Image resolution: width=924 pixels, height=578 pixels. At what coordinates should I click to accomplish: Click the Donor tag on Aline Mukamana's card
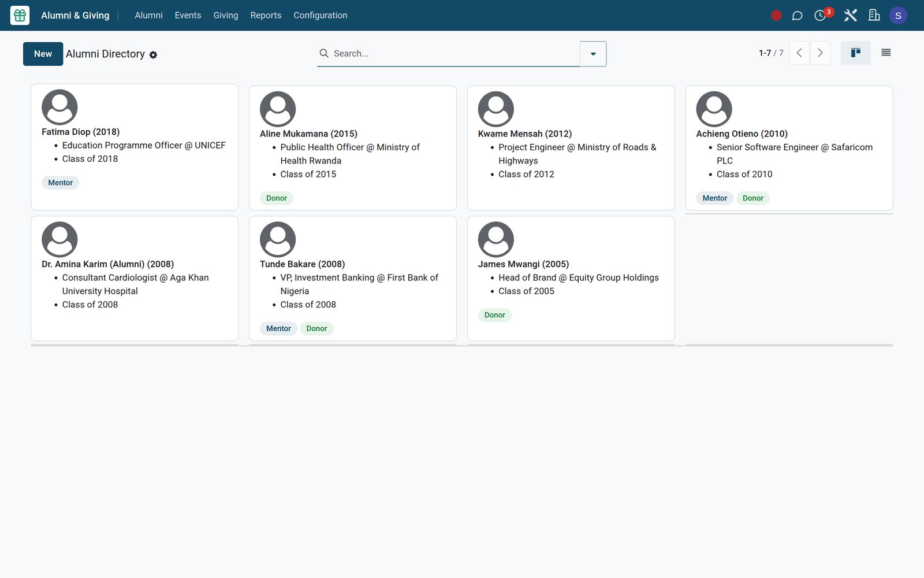coord(277,198)
